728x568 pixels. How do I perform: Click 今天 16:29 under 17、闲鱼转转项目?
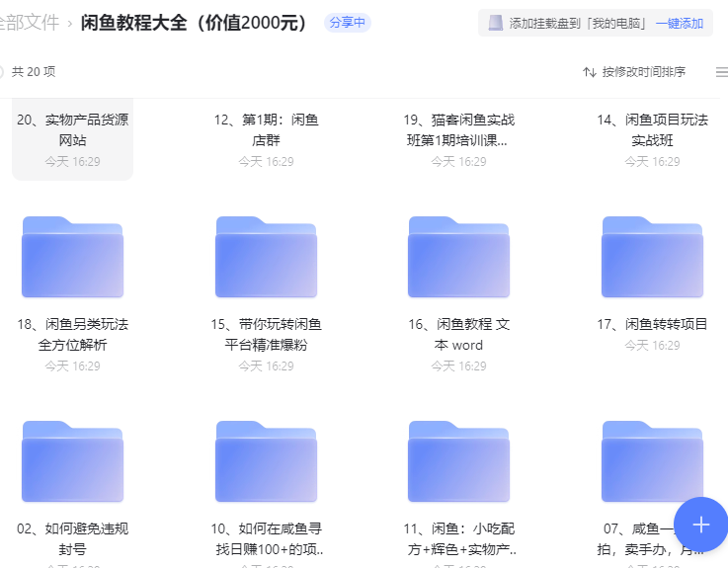(x=652, y=346)
